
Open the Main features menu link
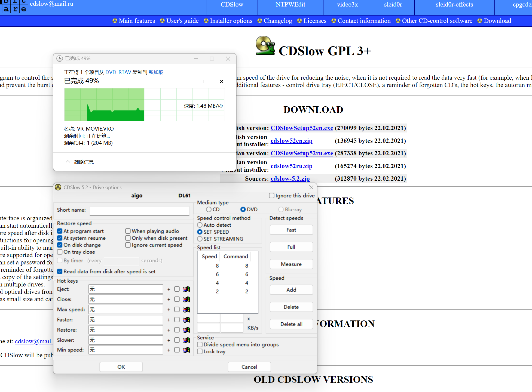(137, 21)
